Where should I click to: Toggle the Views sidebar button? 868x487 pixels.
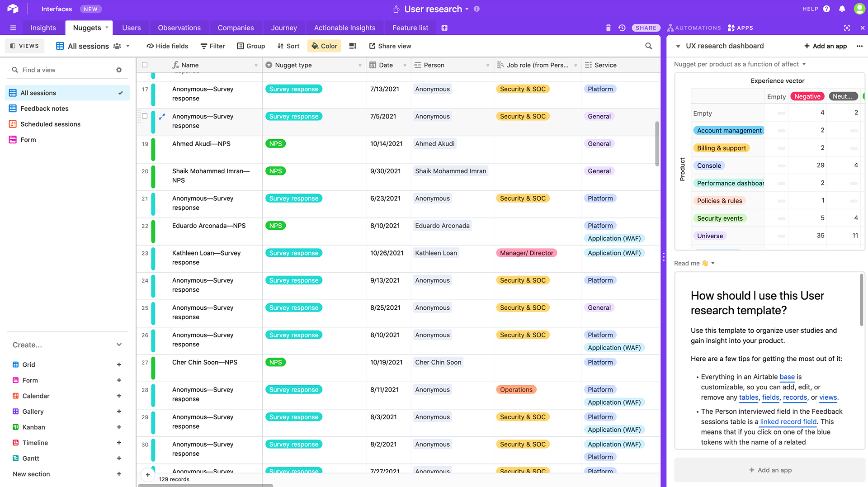tap(24, 46)
